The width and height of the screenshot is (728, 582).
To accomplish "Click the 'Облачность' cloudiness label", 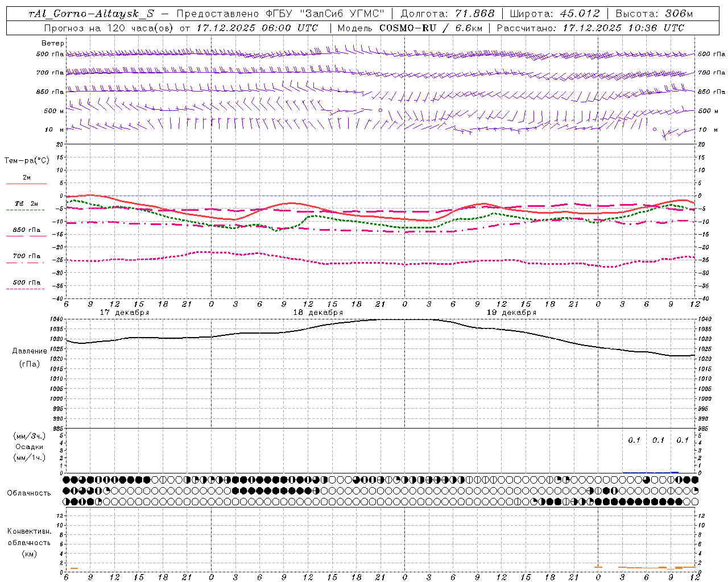I will 29,493.
